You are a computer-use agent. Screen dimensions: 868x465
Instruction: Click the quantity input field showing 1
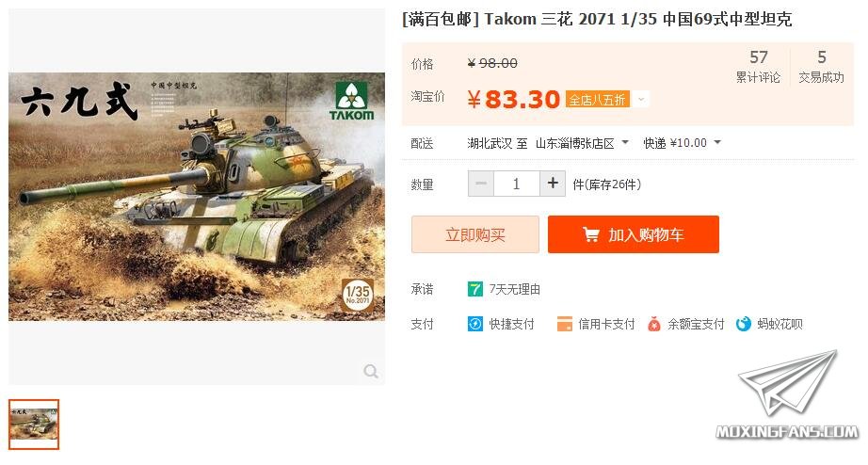pyautogui.click(x=517, y=184)
